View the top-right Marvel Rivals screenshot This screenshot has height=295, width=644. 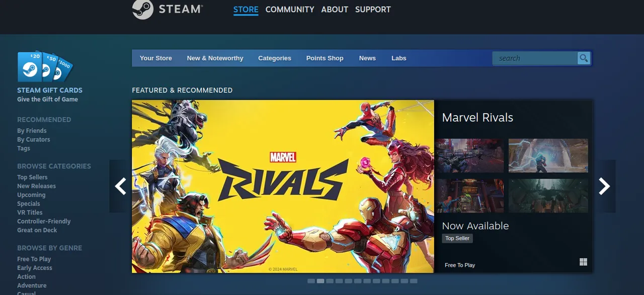click(x=548, y=156)
